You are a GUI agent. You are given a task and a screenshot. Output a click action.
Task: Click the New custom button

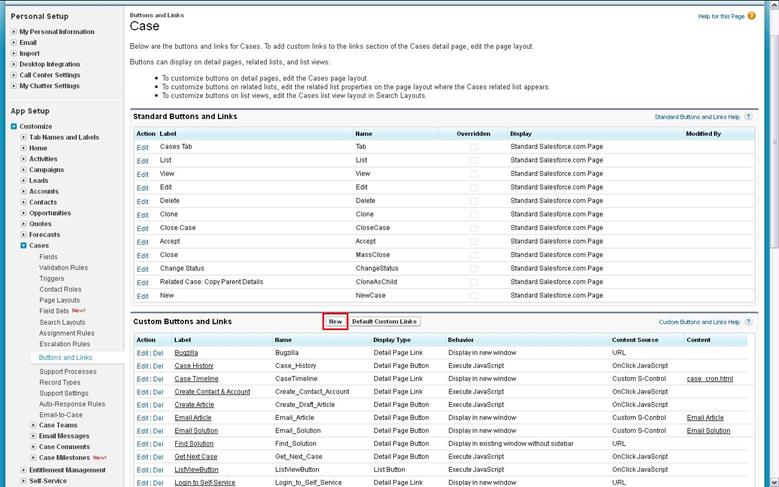click(x=335, y=321)
